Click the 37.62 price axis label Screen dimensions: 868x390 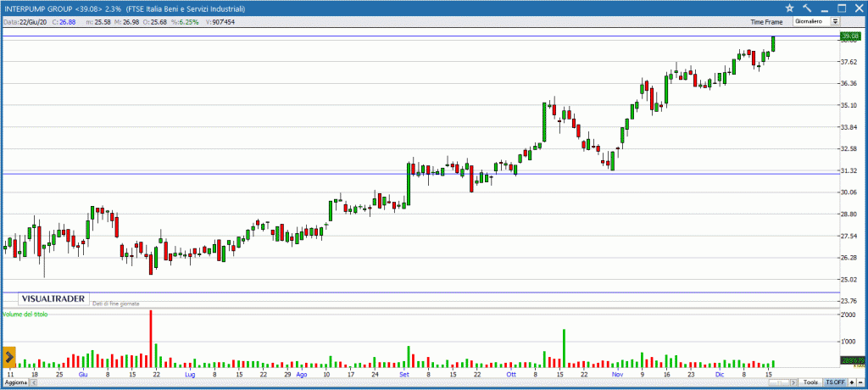coord(849,62)
